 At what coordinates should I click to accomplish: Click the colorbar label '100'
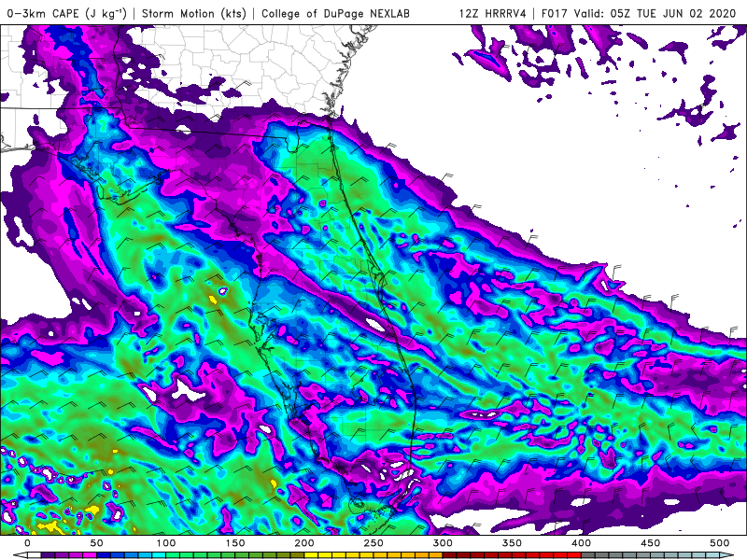coord(166,543)
